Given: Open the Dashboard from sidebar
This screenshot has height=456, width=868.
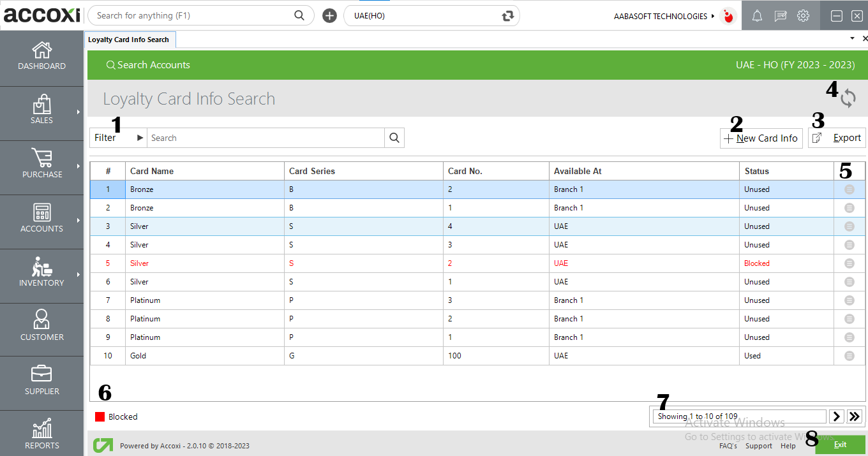Looking at the screenshot, I should coord(41,57).
